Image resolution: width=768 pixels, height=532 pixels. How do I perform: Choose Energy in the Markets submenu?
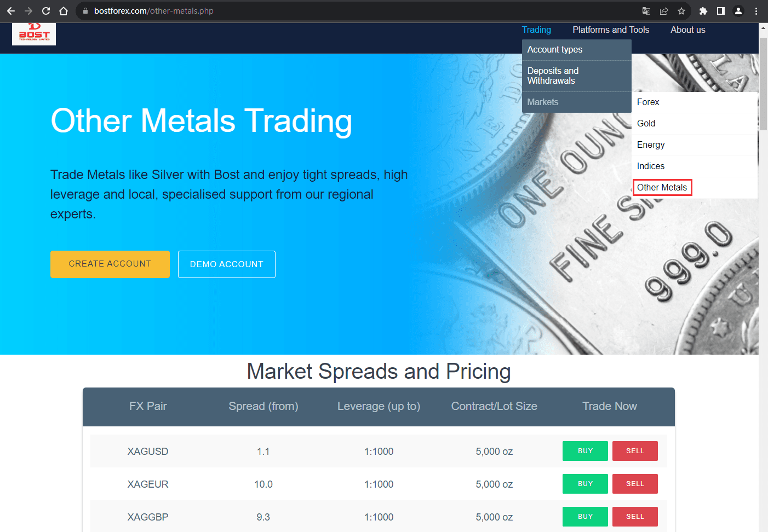pos(695,145)
